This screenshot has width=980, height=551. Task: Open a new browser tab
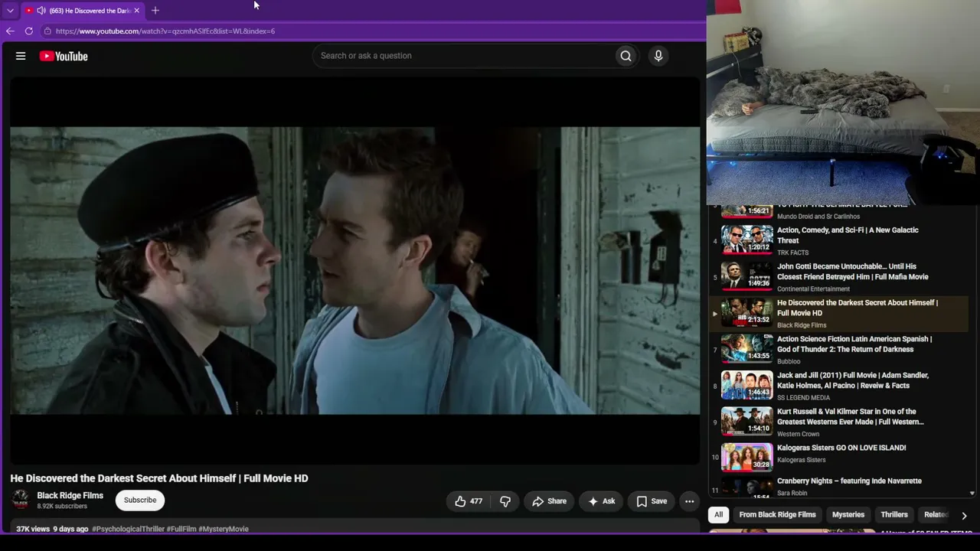pyautogui.click(x=155, y=11)
